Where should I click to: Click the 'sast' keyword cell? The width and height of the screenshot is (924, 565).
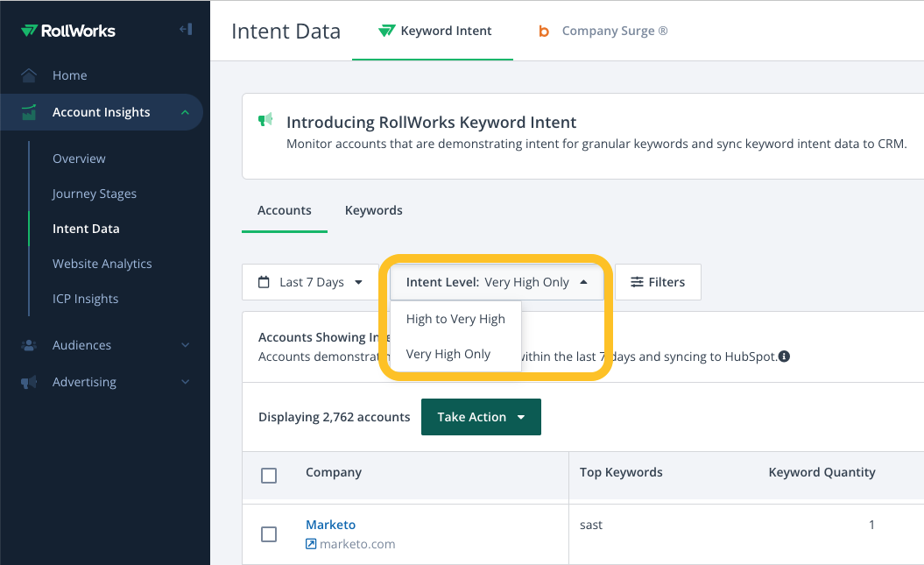[x=591, y=525]
